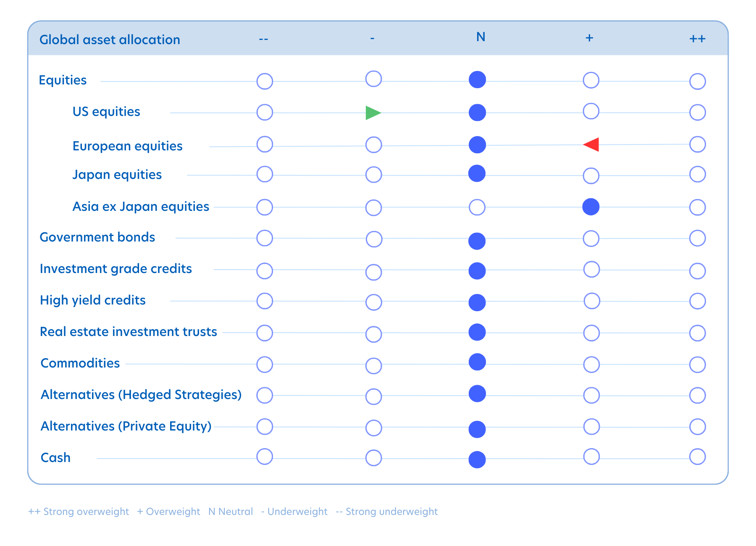Select Strong overweight for Alternatives (Private Equity)

697,427
